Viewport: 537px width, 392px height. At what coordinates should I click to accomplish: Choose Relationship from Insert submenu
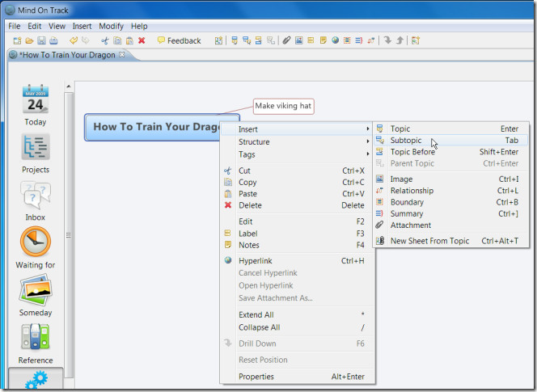point(451,191)
